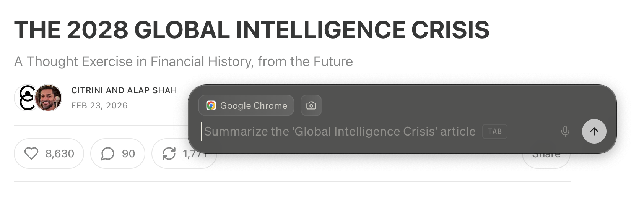Click the Citrini logo avatar
This screenshot has height=197, width=644.
pos(26,98)
